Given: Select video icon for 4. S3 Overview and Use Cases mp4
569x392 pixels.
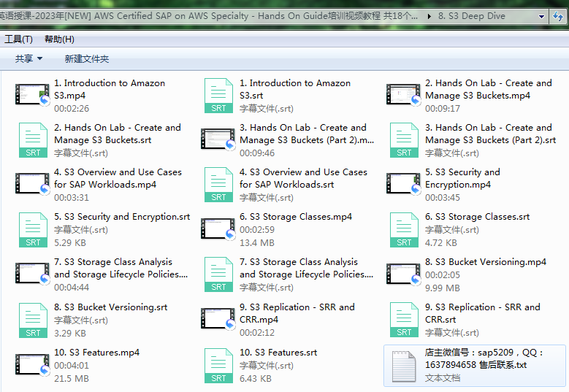Looking at the screenshot, I should pos(32,183).
